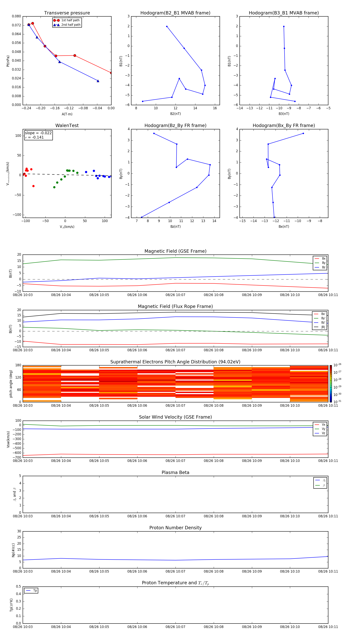Click the 'Vx' legend entry in velocity plot
Screen dimensions: 351x644
(320, 425)
